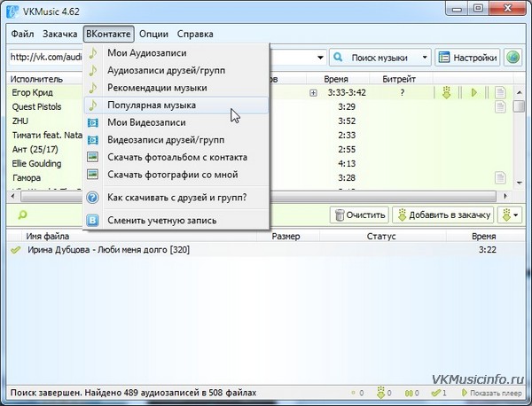Viewport: 532px width, 406px height.
Task: Expand the plus box in Егор Крид row
Action: tap(313, 92)
